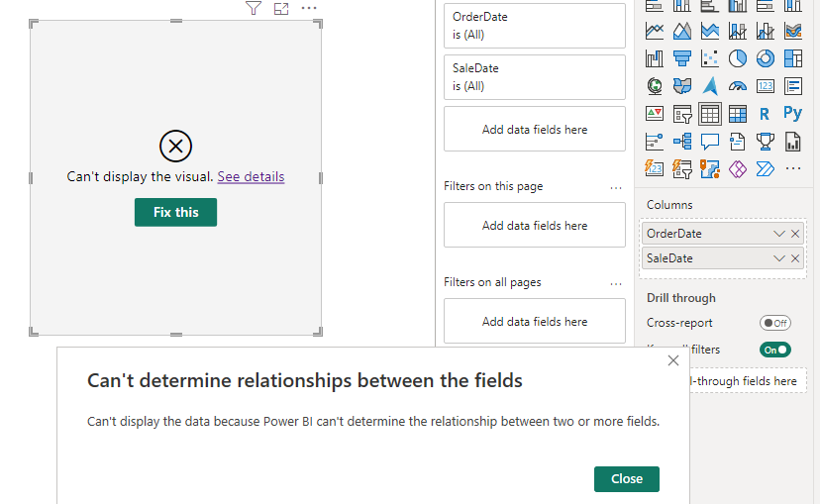
Task: Select the Slicer visual icon
Action: pyautogui.click(x=682, y=114)
